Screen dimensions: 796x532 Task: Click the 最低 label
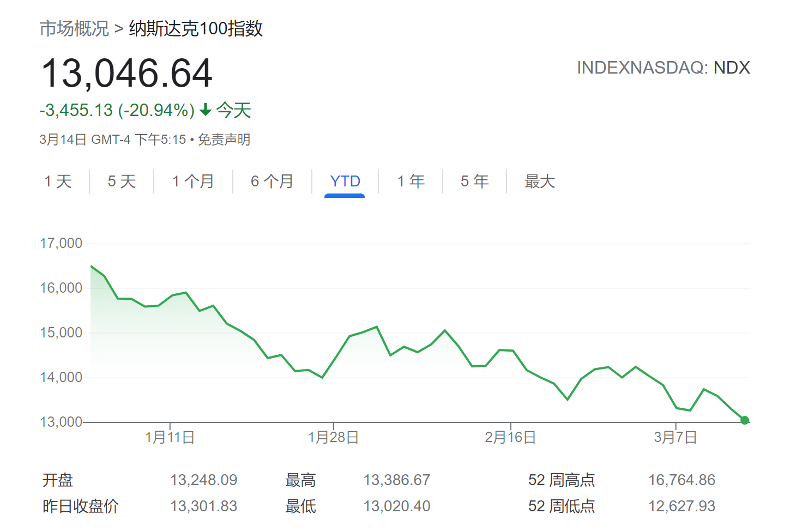(300, 506)
